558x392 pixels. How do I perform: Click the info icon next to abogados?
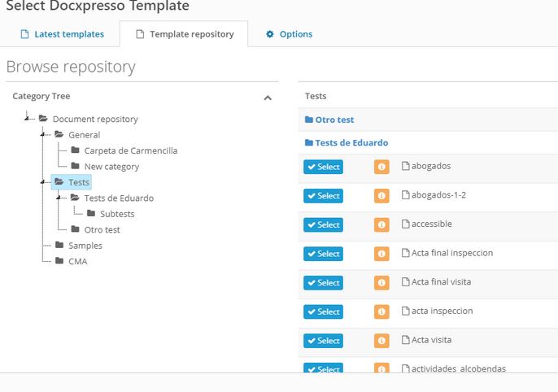point(381,167)
